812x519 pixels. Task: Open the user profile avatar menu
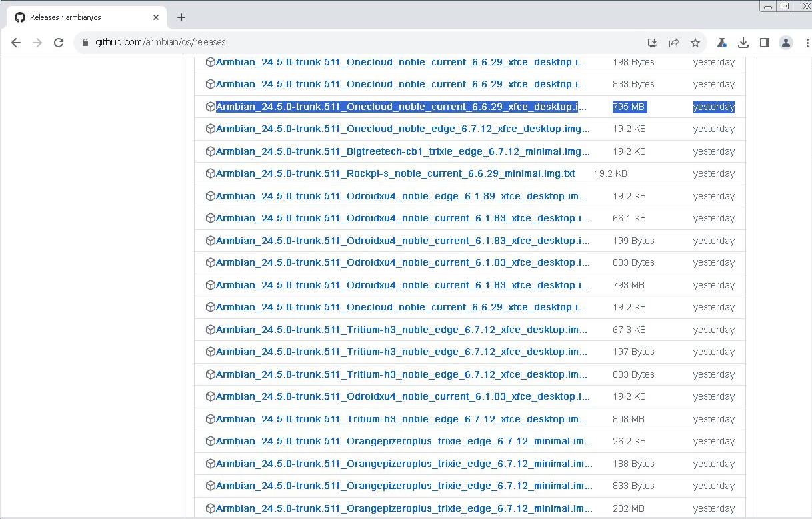[786, 43]
